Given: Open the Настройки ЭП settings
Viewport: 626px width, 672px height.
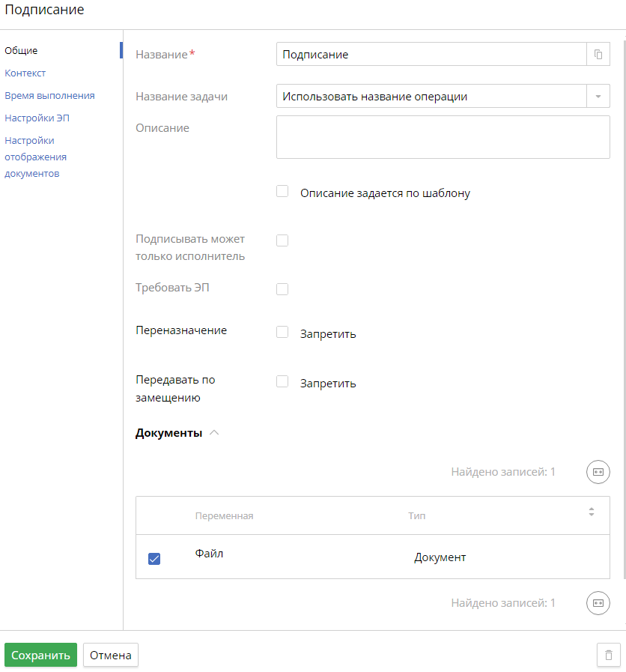Looking at the screenshot, I should point(36,118).
